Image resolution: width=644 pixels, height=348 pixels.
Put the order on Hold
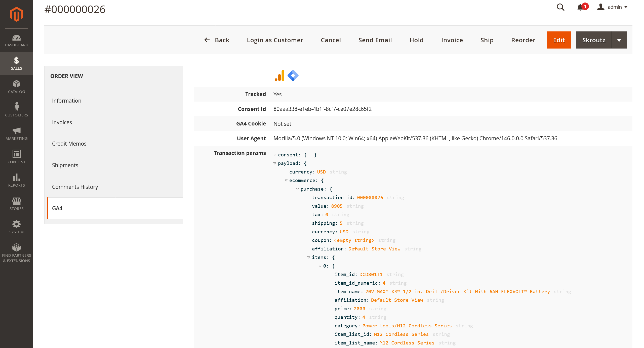[417, 40]
